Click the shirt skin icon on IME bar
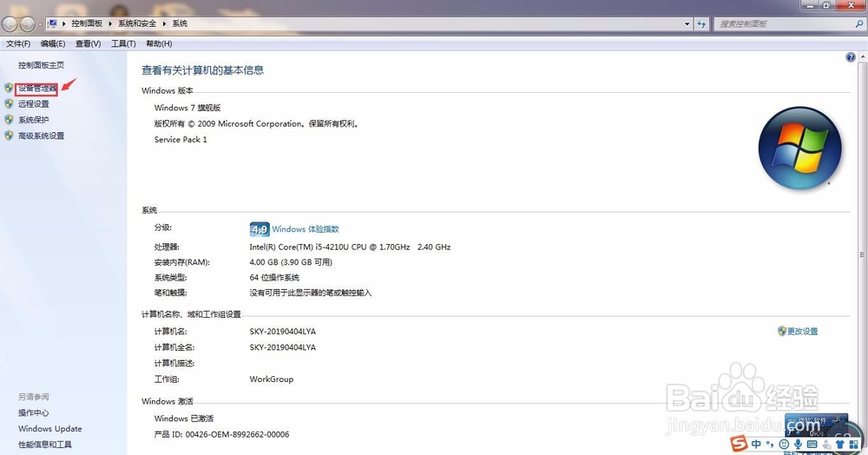The height and width of the screenshot is (455, 868). [x=840, y=444]
